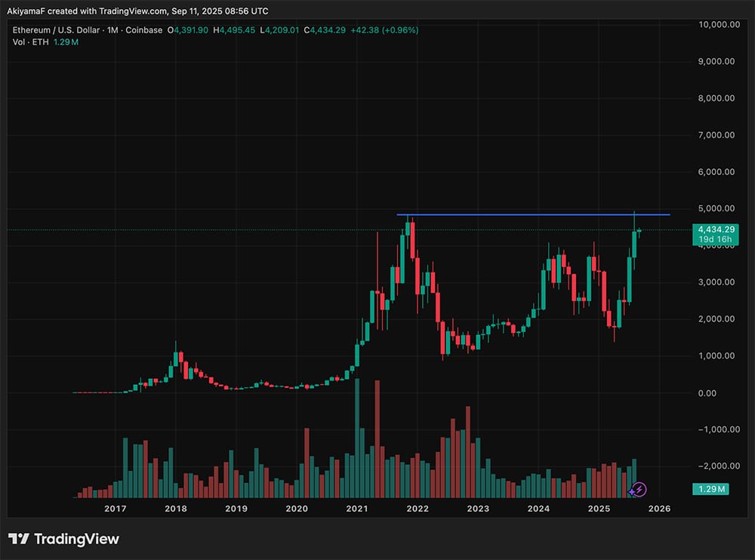The image size is (755, 560).
Task: Click the 2019 time axis label
Action: [x=236, y=509]
